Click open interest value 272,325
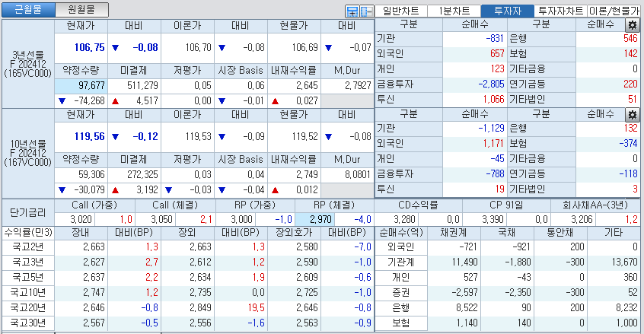The width and height of the screenshot is (644, 334). pyautogui.click(x=142, y=175)
